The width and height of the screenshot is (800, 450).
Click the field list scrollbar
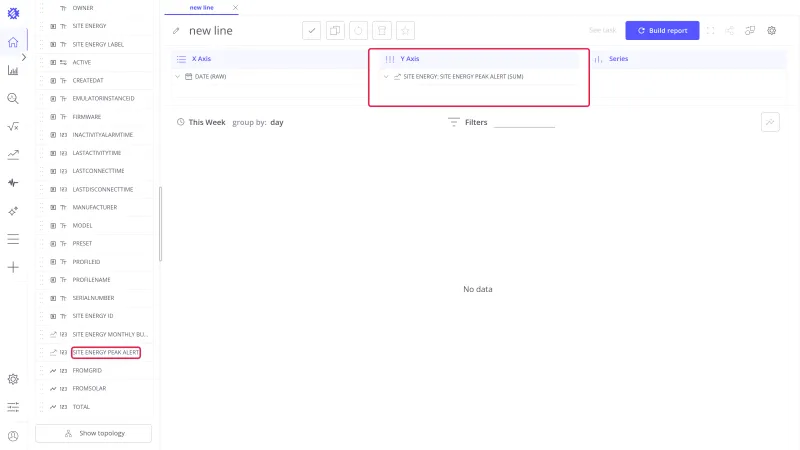pyautogui.click(x=161, y=224)
